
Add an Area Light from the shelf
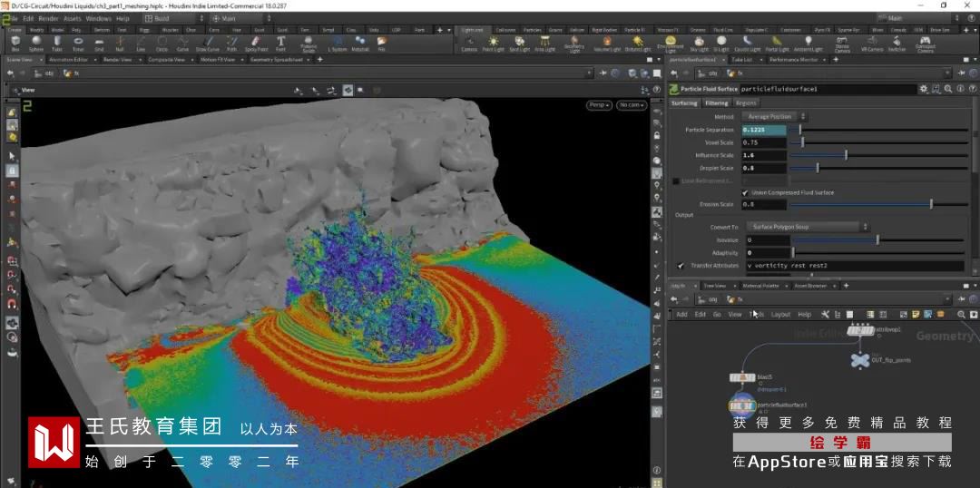click(545, 44)
